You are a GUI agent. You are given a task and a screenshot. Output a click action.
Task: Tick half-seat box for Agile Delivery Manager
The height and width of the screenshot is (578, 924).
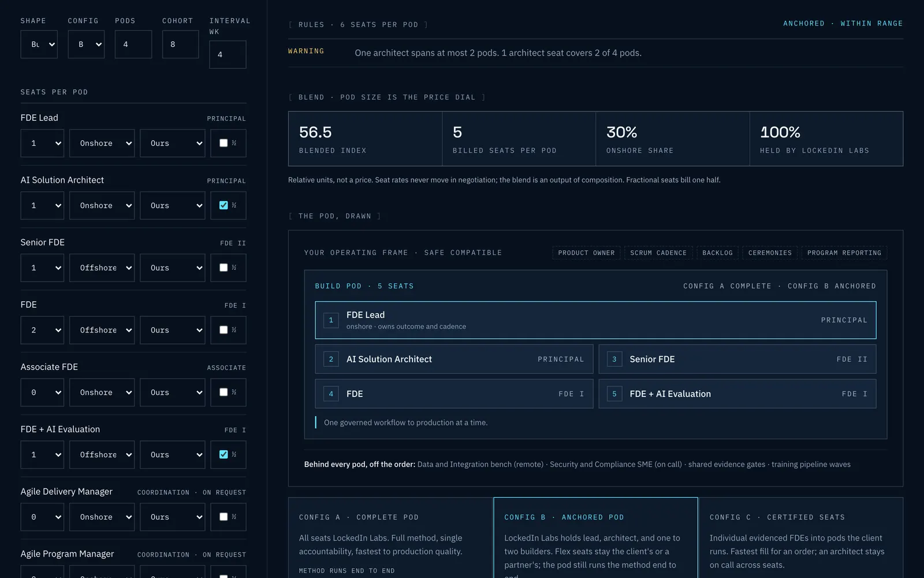[223, 517]
